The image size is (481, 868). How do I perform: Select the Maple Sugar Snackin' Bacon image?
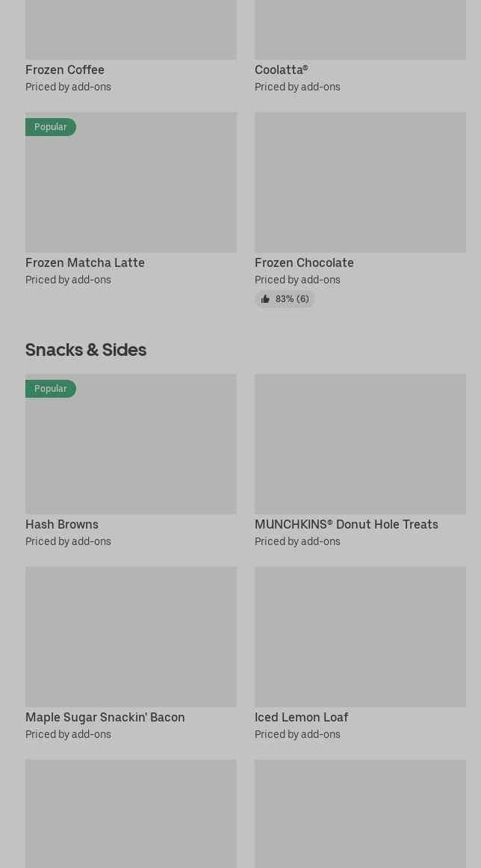[131, 636]
